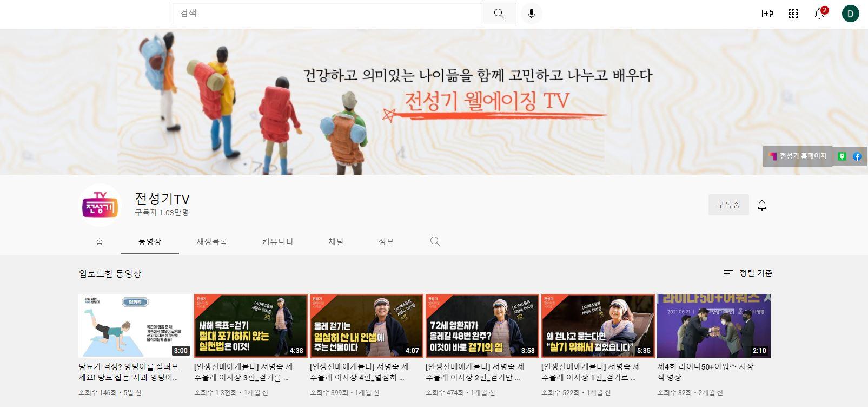Toggle the channel notification bell beside 구독중
Image resolution: width=868 pixels, height=407 pixels.
762,205
